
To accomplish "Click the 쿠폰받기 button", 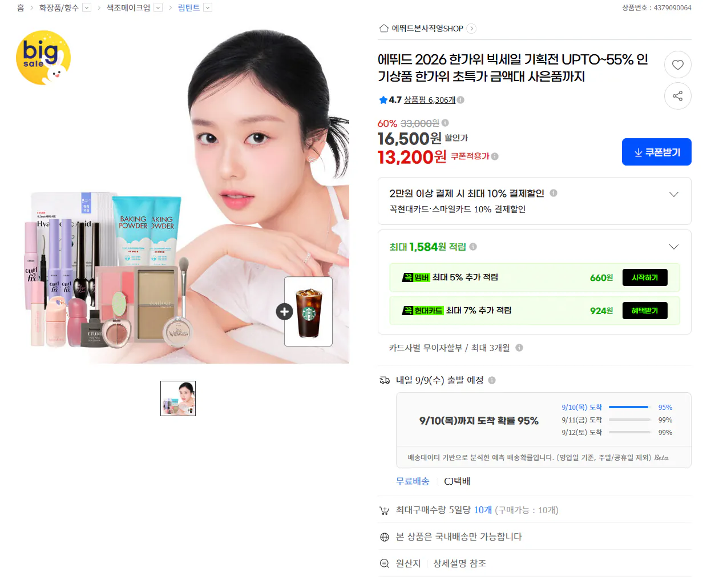I will 656,152.
